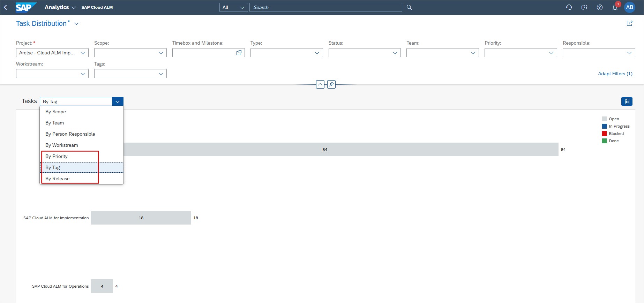The image size is (644, 303).
Task: Click the search magnifier icon
Action: click(409, 7)
